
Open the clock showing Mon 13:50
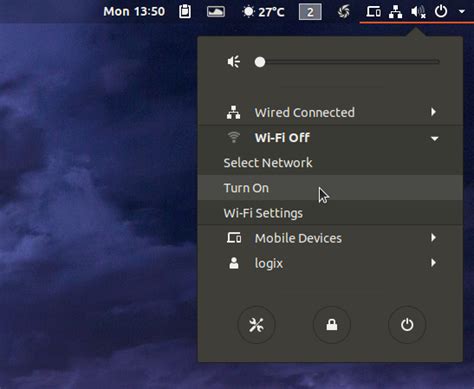(134, 12)
